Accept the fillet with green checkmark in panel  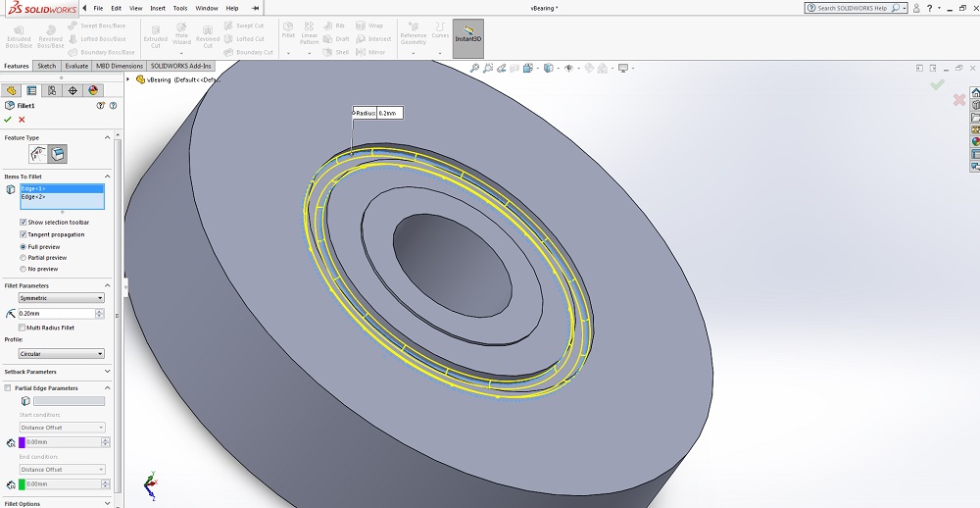pos(8,120)
